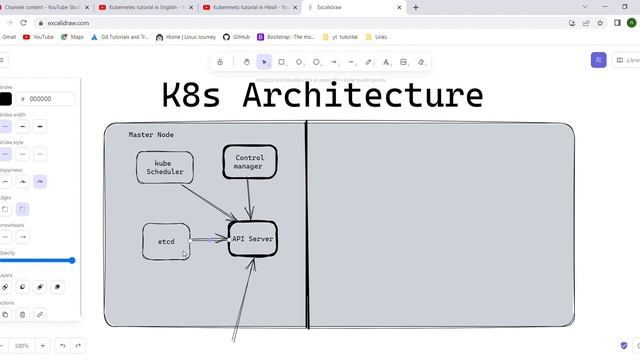Viewport: 640px width, 360px height.
Task: Choose solid stroke style
Action: tap(5, 154)
